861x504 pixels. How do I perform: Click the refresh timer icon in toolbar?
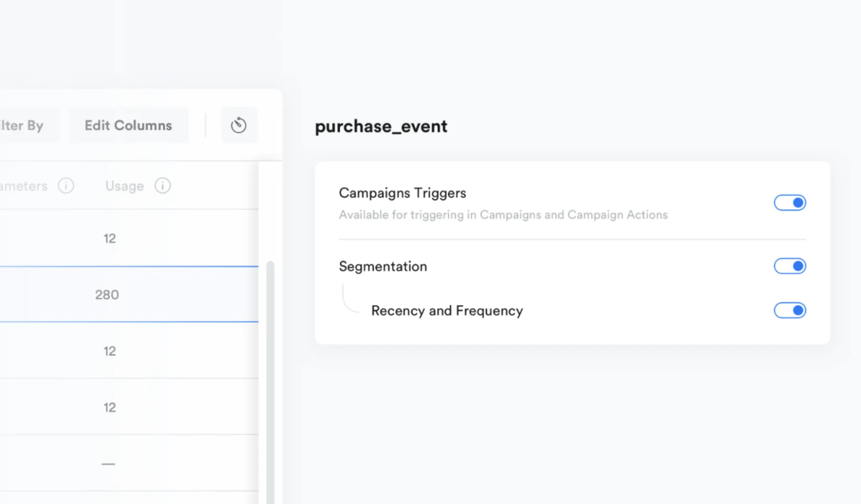pyautogui.click(x=239, y=125)
